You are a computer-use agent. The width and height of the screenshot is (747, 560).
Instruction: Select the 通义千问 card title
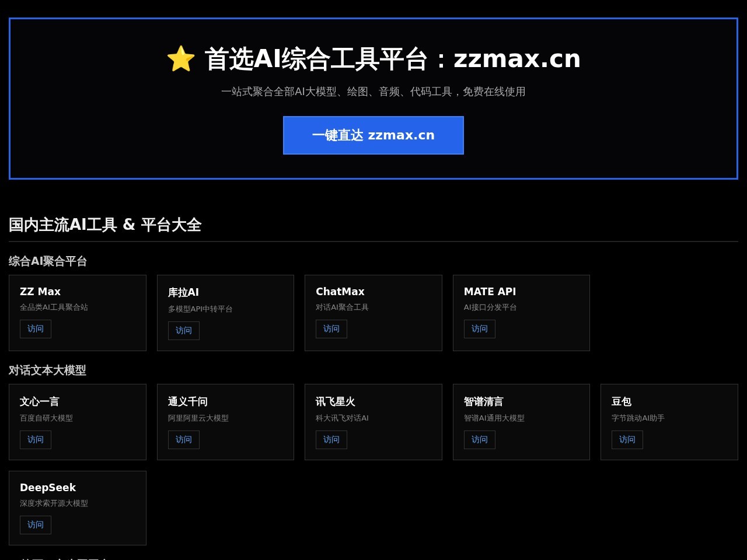click(x=188, y=401)
